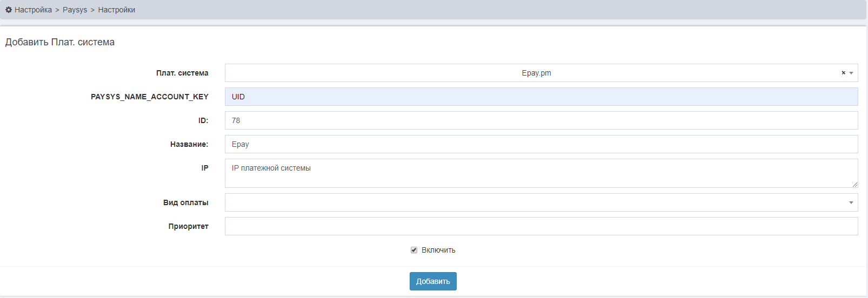
Task: Open the Настройка breadcrumb item
Action: coord(33,10)
